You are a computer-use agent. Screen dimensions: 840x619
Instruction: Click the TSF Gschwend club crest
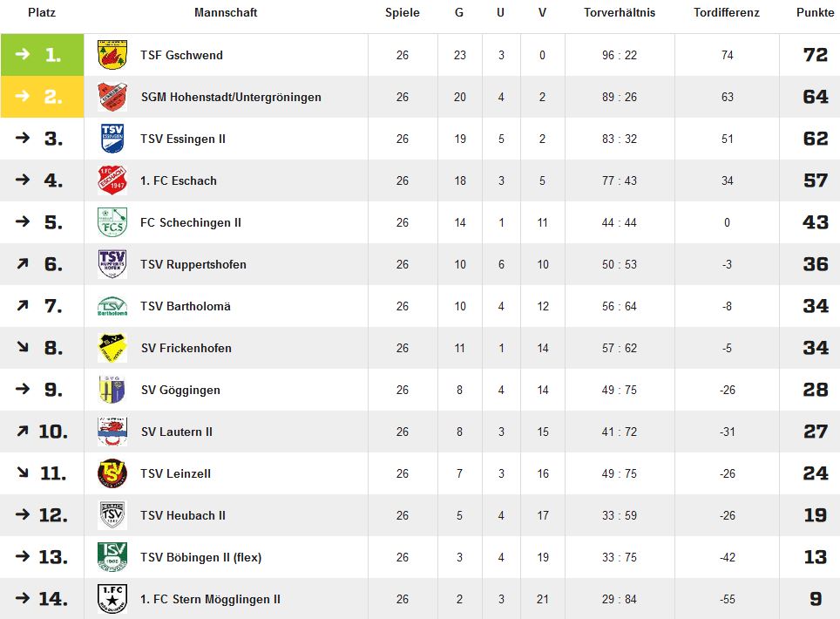pyautogui.click(x=112, y=55)
